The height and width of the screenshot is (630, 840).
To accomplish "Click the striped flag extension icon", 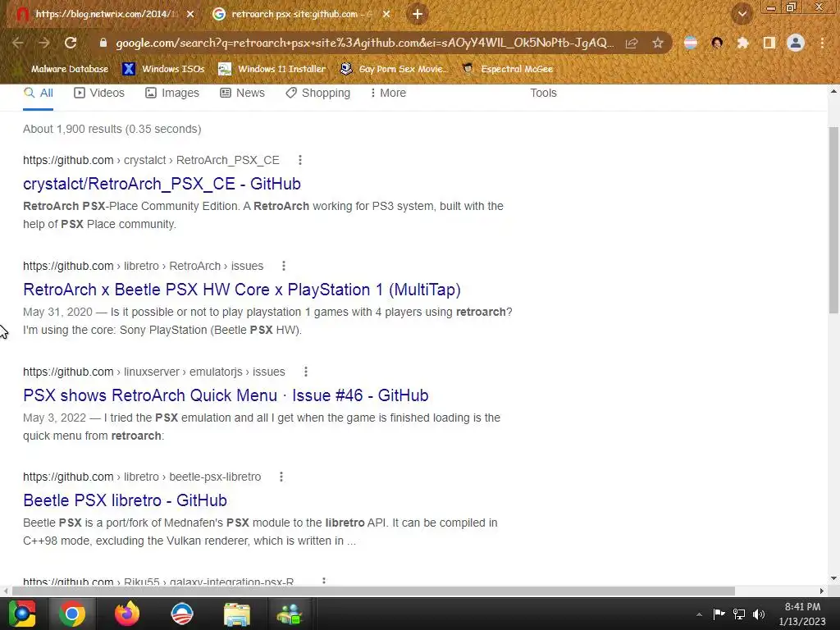I will coord(691,43).
